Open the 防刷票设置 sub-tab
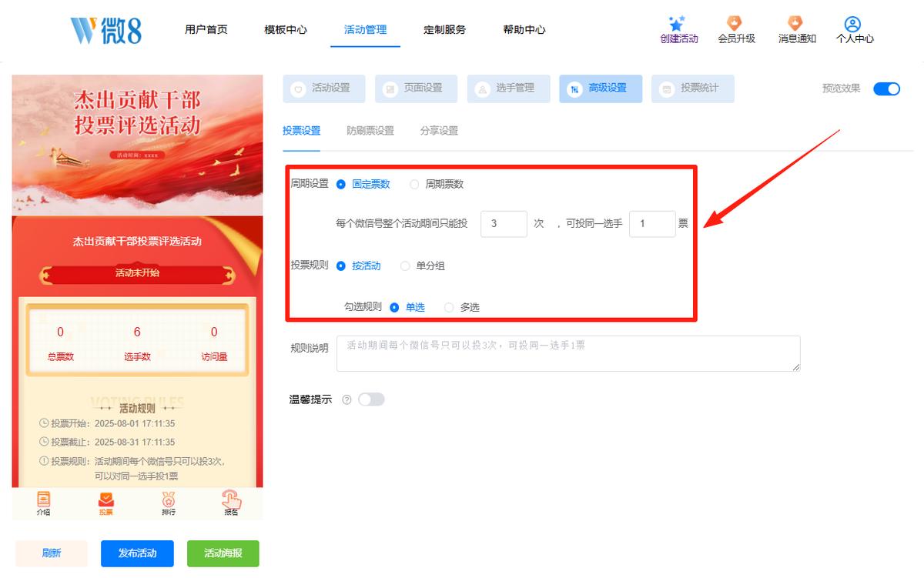This screenshot has width=924, height=578. pos(370,131)
